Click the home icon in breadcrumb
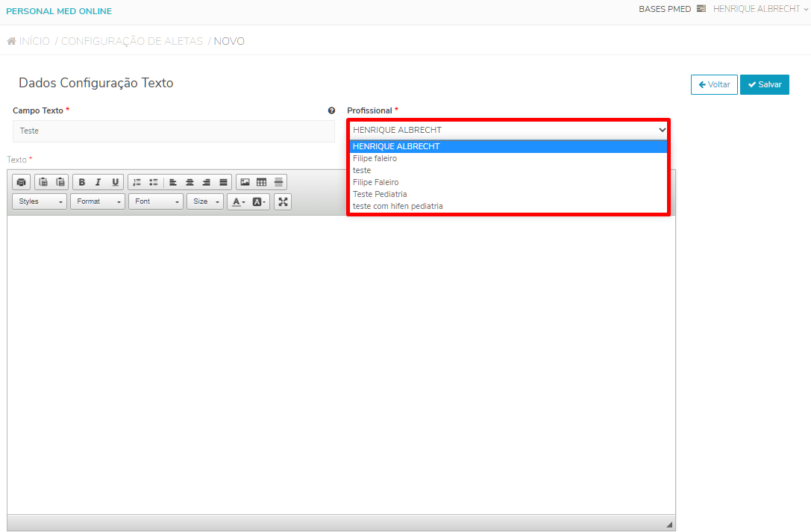The width and height of the screenshot is (811, 532). [x=11, y=41]
